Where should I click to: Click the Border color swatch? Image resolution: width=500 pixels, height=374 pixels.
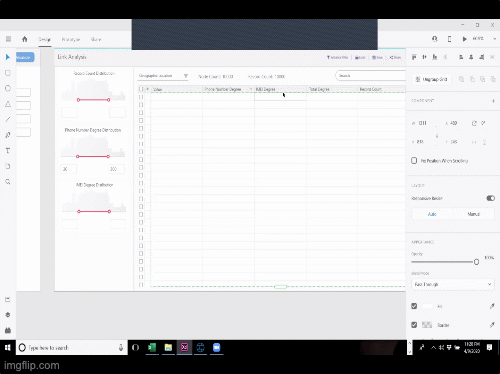coord(427,325)
